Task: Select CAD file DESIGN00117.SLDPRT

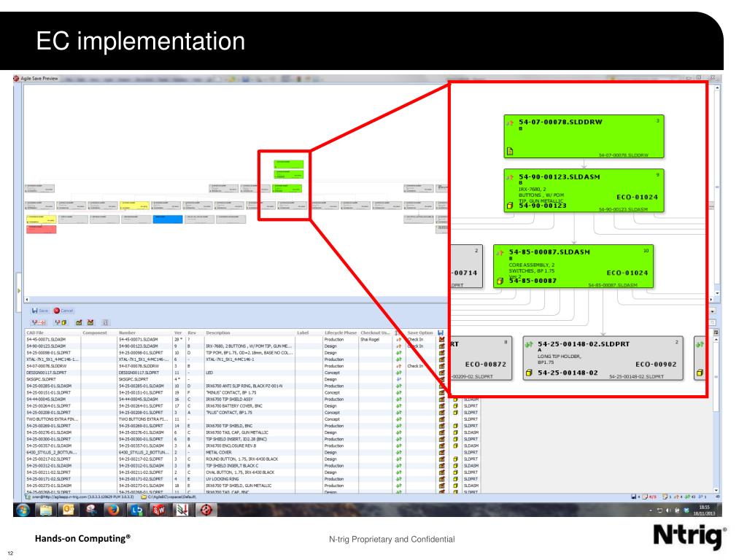Action: [46, 373]
